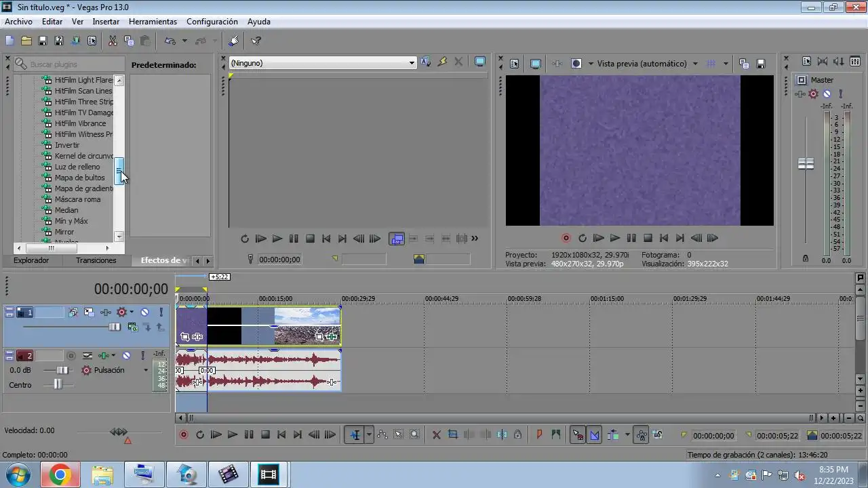This screenshot has width=868, height=488.
Task: Select the Selection Edit tool
Action: (x=398, y=435)
